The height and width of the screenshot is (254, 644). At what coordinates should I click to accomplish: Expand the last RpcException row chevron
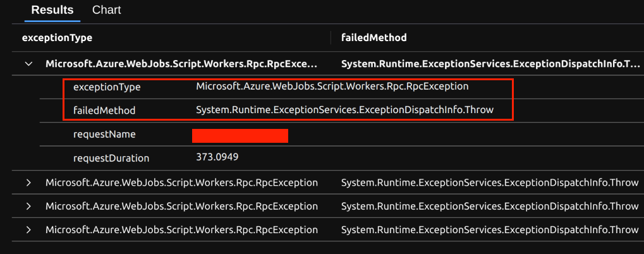tap(28, 229)
